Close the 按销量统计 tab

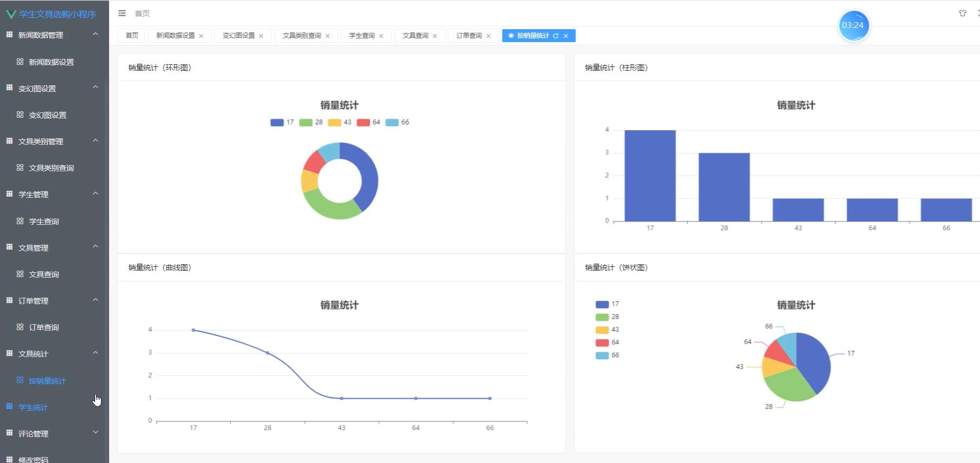click(x=566, y=36)
